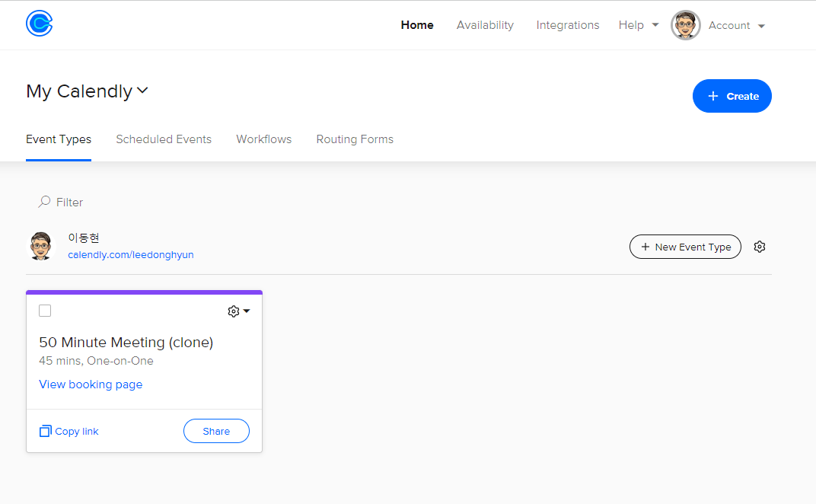Click the Share button on the event card

(216, 431)
